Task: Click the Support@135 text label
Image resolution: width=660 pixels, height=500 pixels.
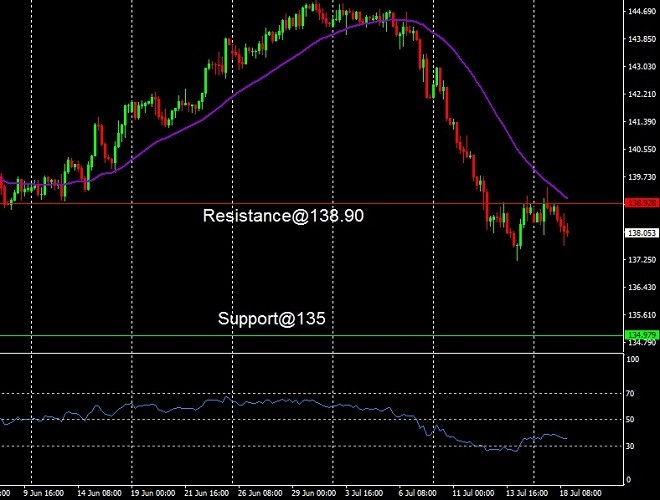Action: [271, 319]
